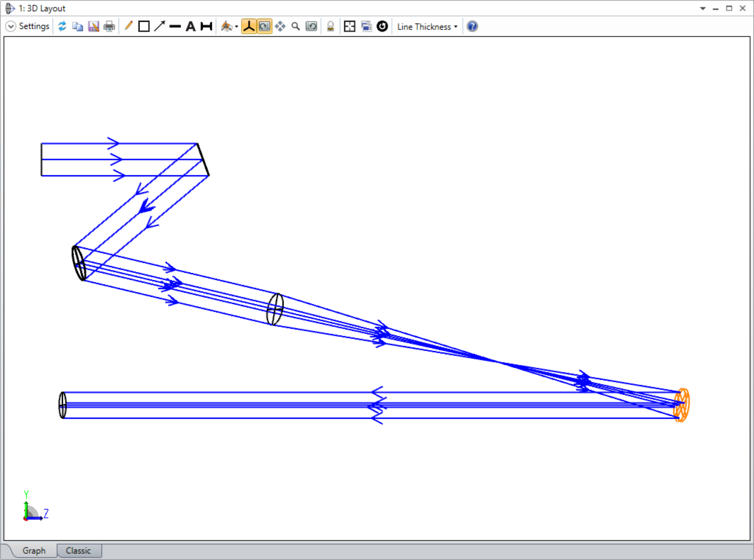Viewport: 754px width, 560px height.
Task: Activate the magnifier zoom tool
Action: click(x=296, y=26)
